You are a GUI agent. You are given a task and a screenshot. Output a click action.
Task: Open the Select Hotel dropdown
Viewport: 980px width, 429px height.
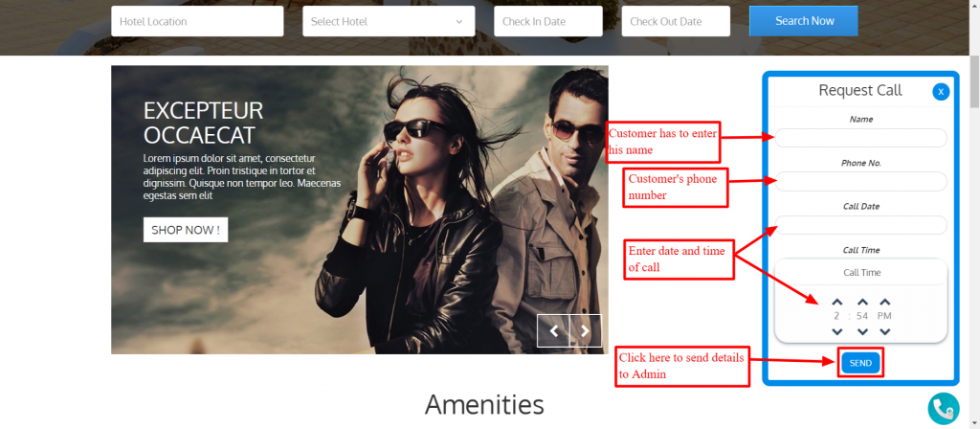pos(389,21)
